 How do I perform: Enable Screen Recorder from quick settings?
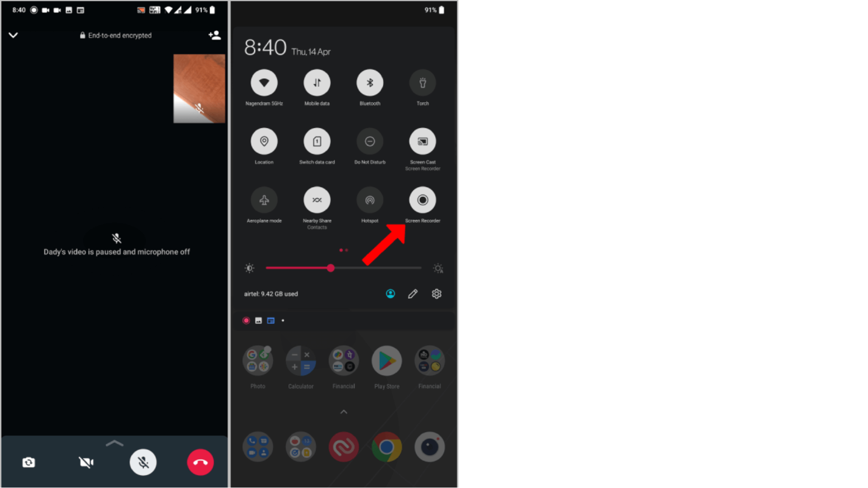click(x=423, y=200)
